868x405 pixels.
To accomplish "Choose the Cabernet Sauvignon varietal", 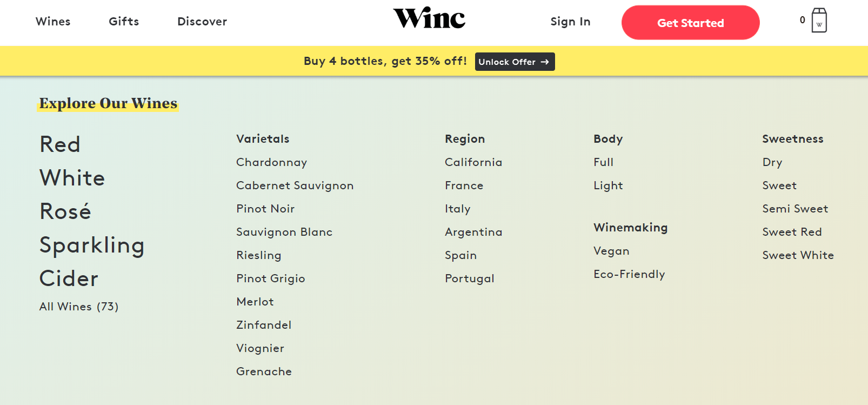I will coord(295,185).
